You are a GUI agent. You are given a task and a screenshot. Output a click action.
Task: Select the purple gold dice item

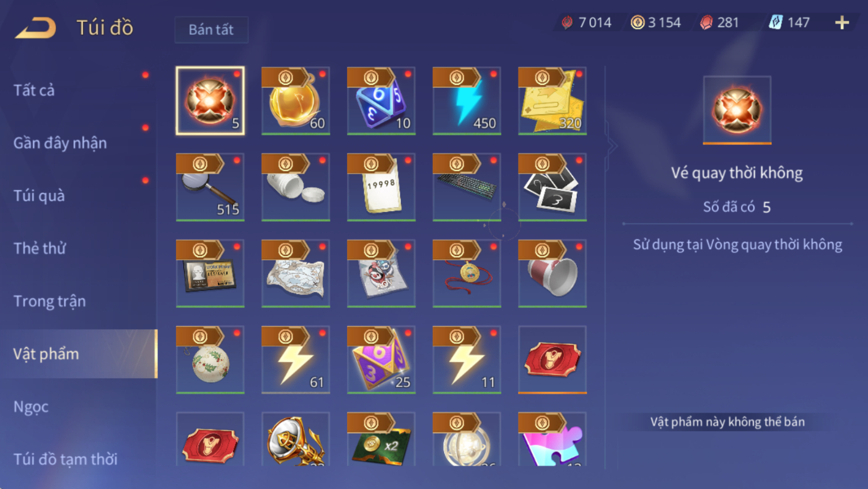click(x=381, y=359)
